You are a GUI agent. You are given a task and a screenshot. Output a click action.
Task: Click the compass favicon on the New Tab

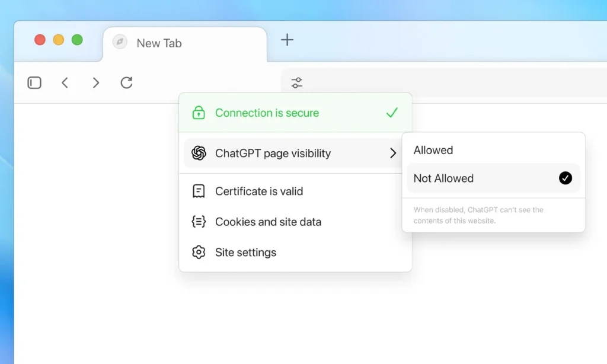tap(120, 43)
